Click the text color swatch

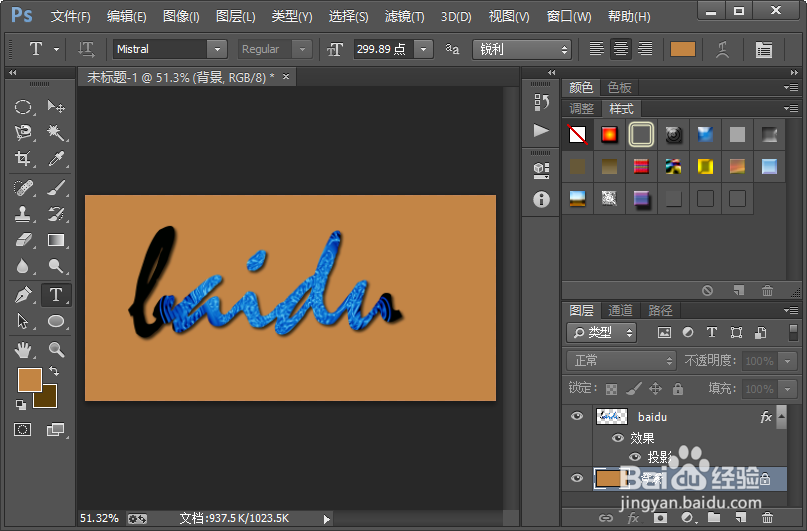tap(683, 49)
